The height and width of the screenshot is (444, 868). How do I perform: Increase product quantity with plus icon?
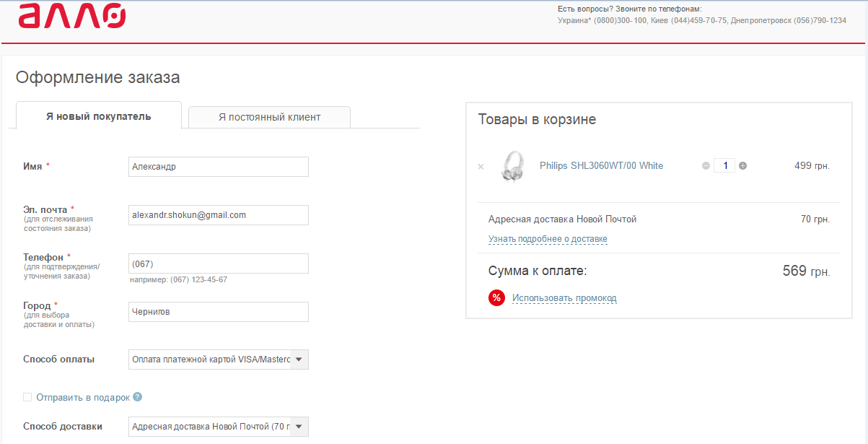743,166
